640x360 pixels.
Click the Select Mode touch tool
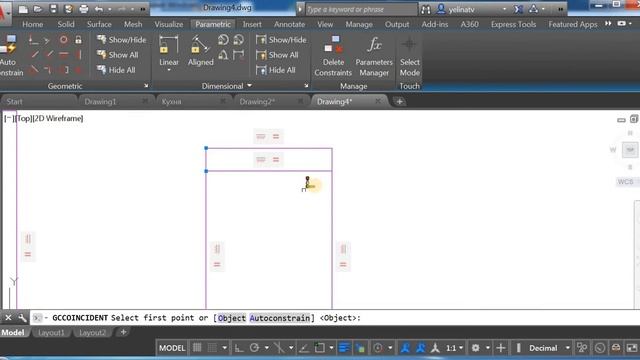coord(409,56)
